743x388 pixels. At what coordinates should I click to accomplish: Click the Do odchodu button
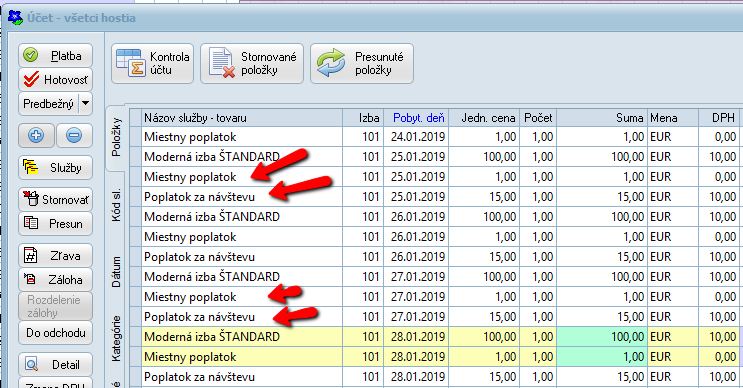tap(55, 333)
